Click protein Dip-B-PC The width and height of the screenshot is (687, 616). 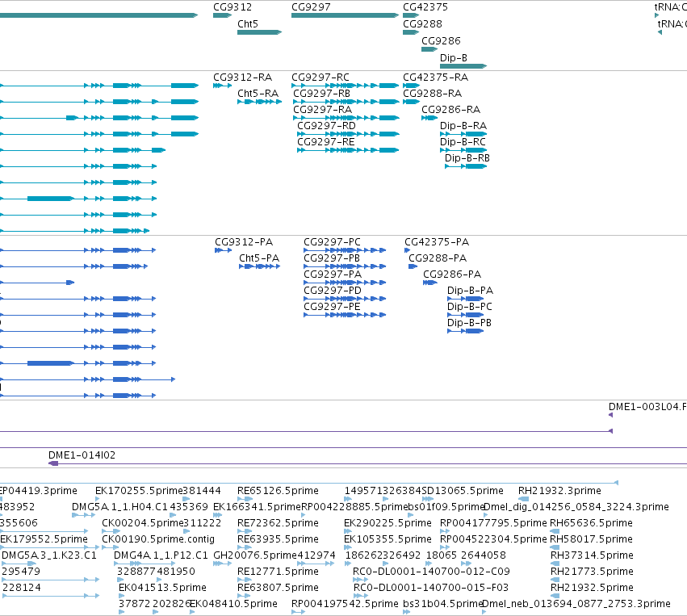pyautogui.click(x=465, y=315)
